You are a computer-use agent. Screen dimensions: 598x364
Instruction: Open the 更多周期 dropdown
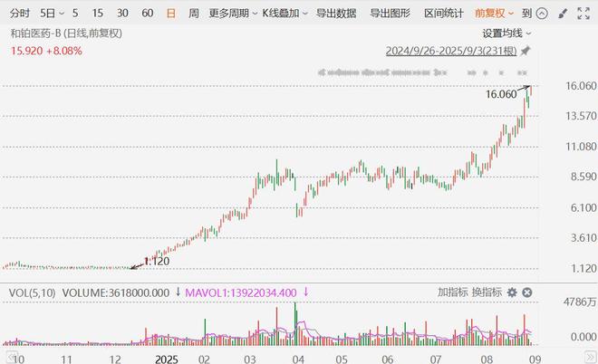(233, 14)
